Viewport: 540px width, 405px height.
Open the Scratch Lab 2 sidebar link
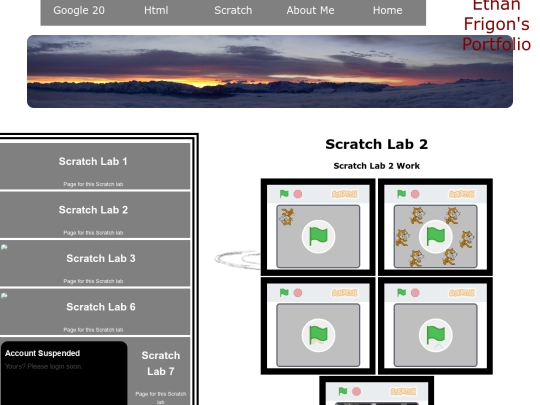click(x=93, y=210)
